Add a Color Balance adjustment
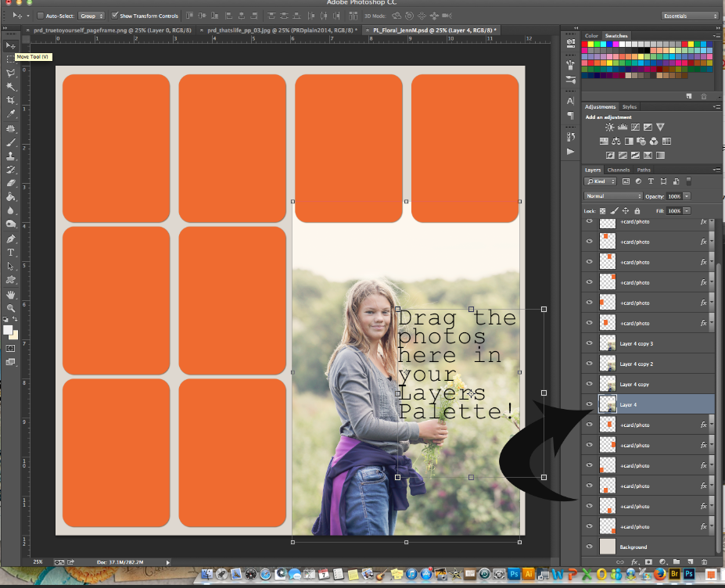The height and width of the screenshot is (588, 725). (617, 142)
